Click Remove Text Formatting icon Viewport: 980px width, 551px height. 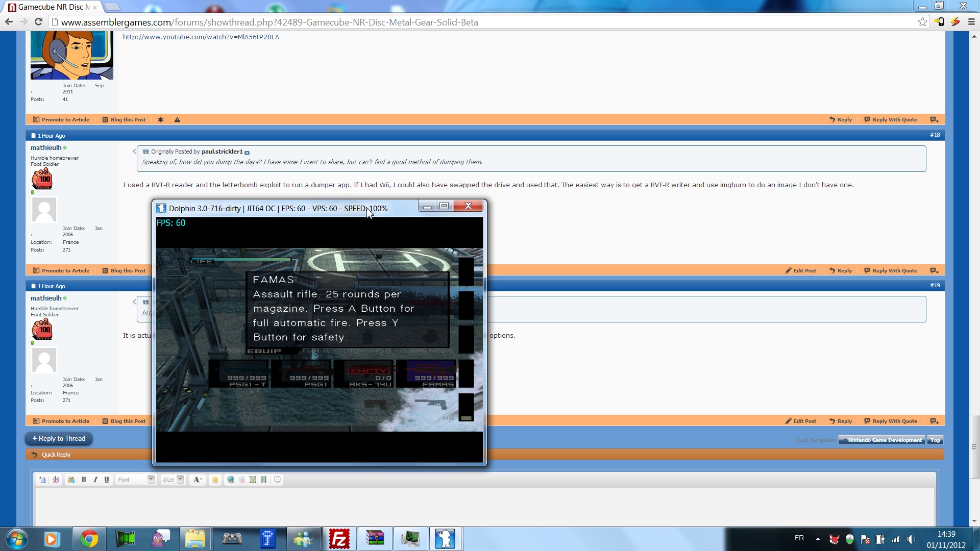click(56, 480)
